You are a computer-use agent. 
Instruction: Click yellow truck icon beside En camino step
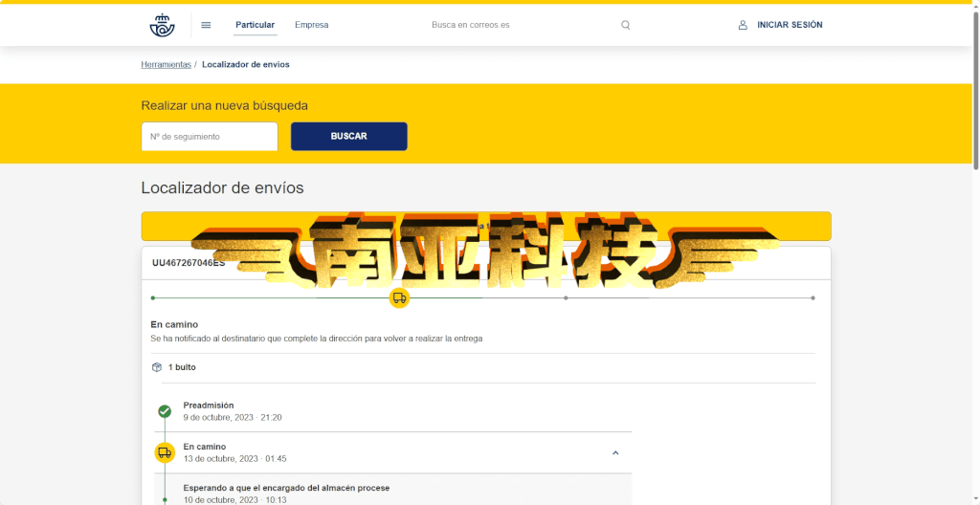(x=165, y=452)
